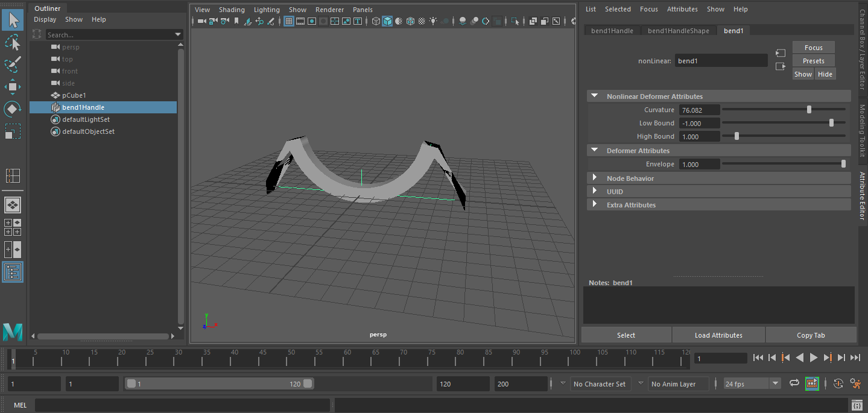
Task: Collapse the Nonlinear Deformer Attributes section
Action: click(595, 96)
